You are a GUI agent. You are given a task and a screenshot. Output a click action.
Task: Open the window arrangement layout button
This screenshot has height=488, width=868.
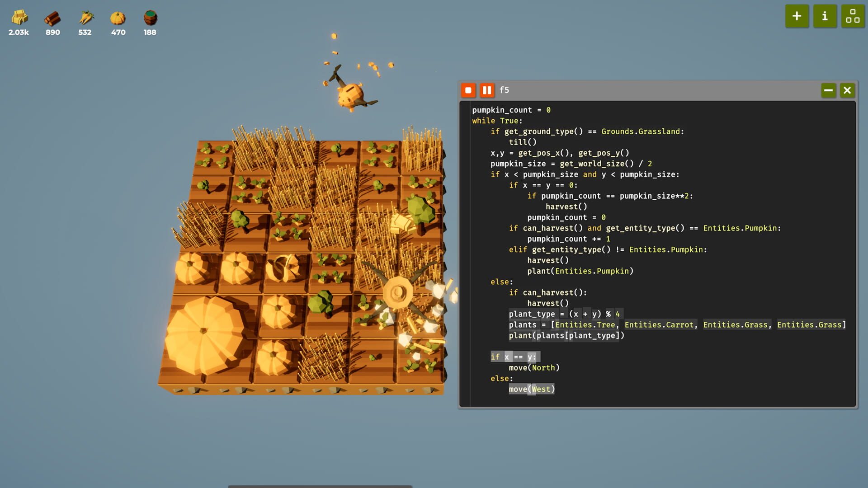[853, 16]
